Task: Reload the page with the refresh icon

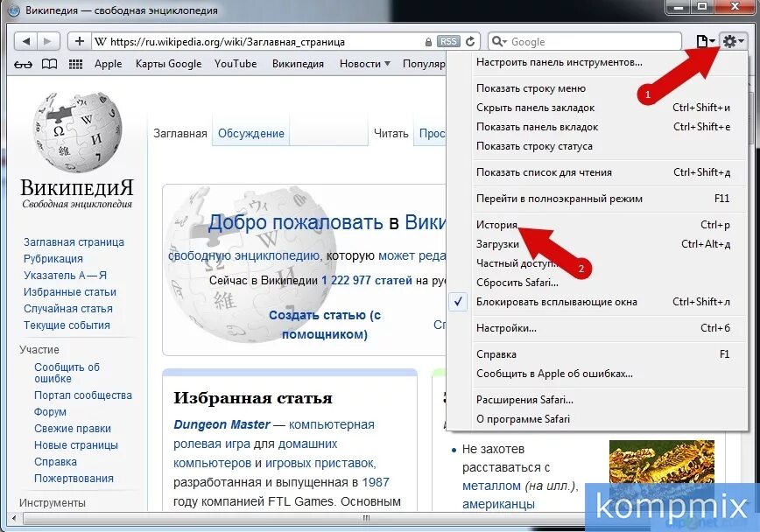Action: tap(470, 42)
